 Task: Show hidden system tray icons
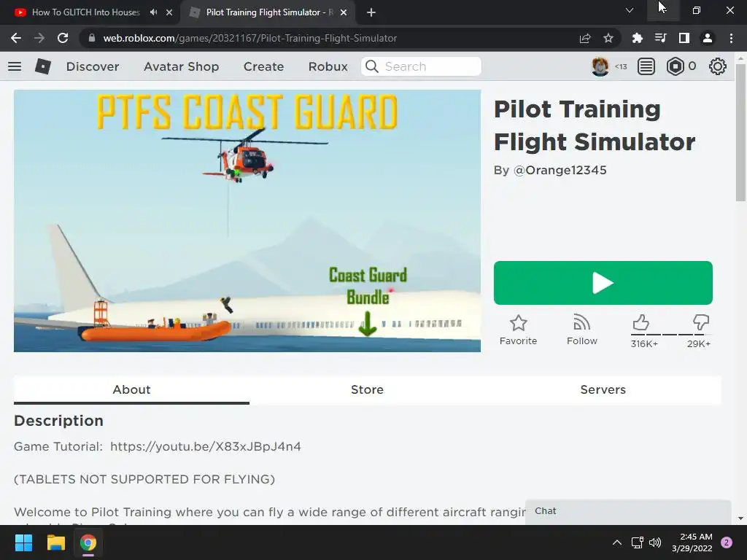pos(616,542)
